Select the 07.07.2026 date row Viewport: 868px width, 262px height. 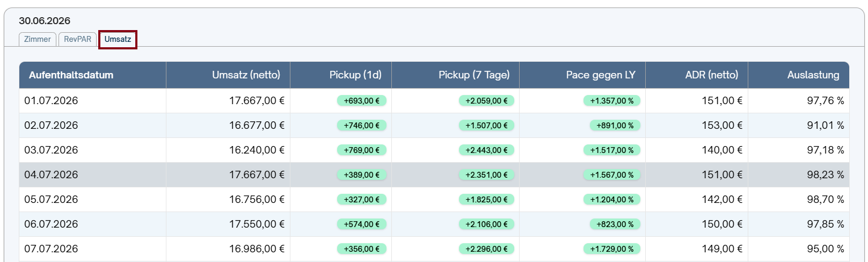point(434,249)
